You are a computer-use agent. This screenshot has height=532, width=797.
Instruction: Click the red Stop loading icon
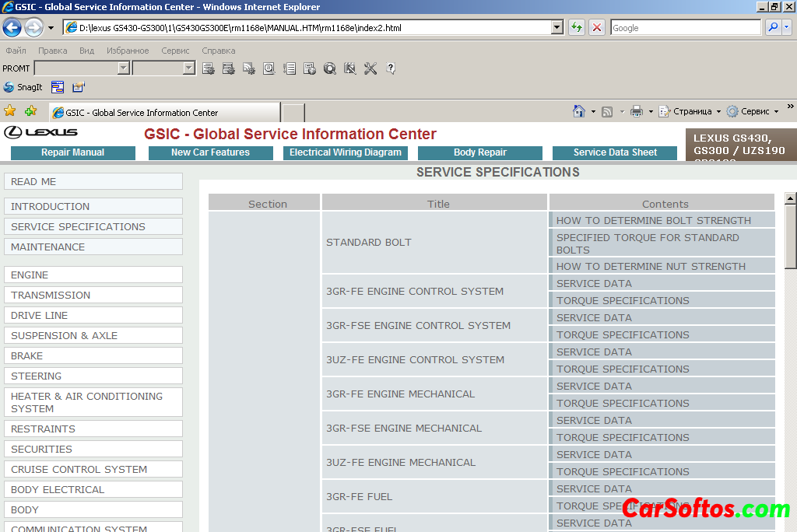597,28
